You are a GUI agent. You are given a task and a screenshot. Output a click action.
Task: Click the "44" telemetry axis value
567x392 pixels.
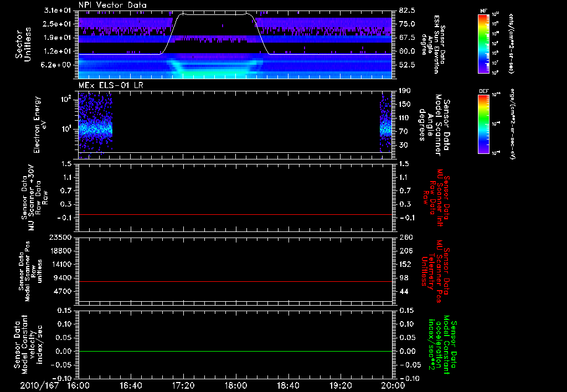pos(404,291)
